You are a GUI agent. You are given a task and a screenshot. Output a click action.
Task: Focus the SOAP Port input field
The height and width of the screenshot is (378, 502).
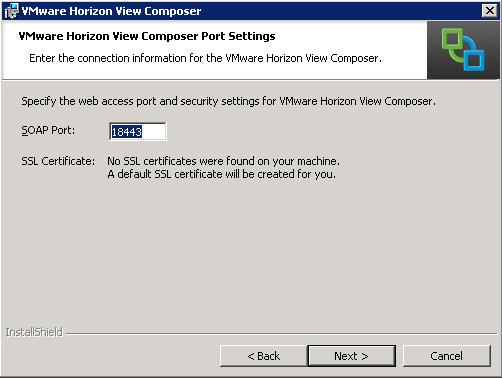[138, 132]
